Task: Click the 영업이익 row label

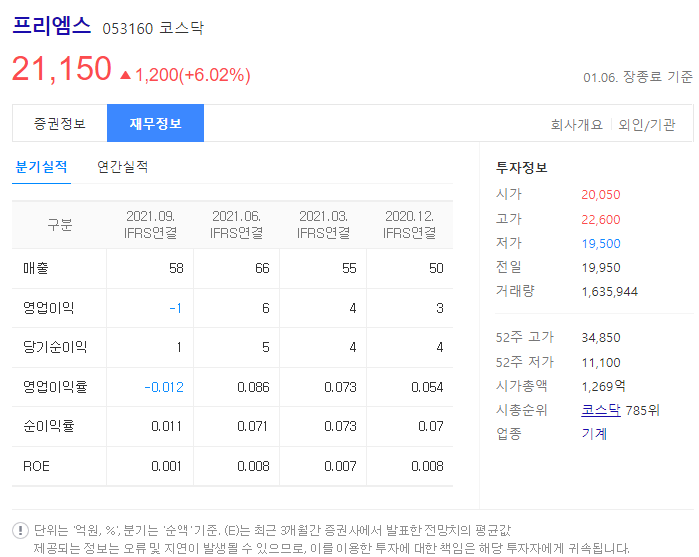Action: click(x=49, y=308)
